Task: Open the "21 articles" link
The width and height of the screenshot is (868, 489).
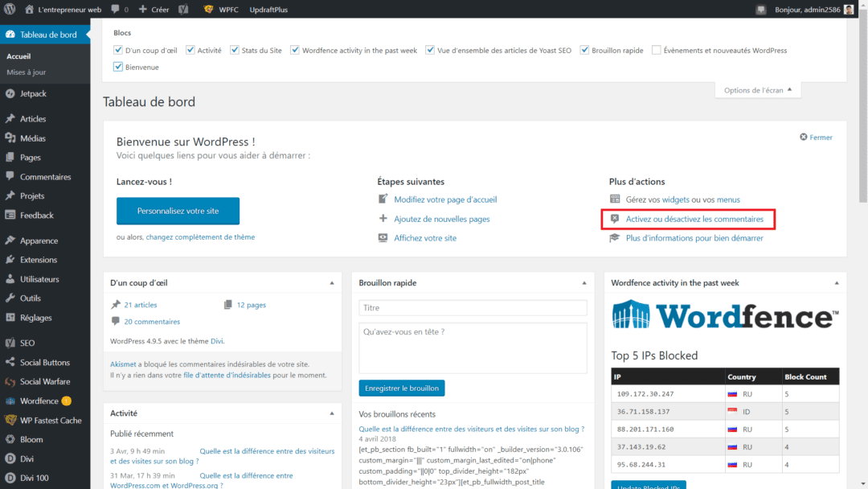Action: [140, 305]
